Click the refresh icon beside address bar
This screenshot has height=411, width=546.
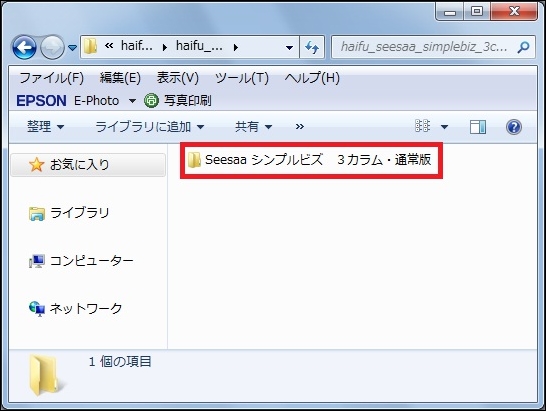pos(312,47)
